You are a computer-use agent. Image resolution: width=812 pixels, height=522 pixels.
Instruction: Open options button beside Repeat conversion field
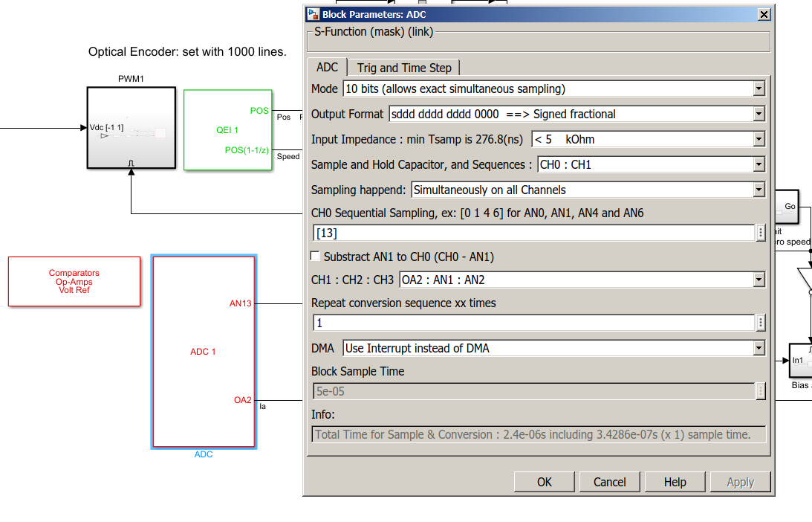(761, 323)
